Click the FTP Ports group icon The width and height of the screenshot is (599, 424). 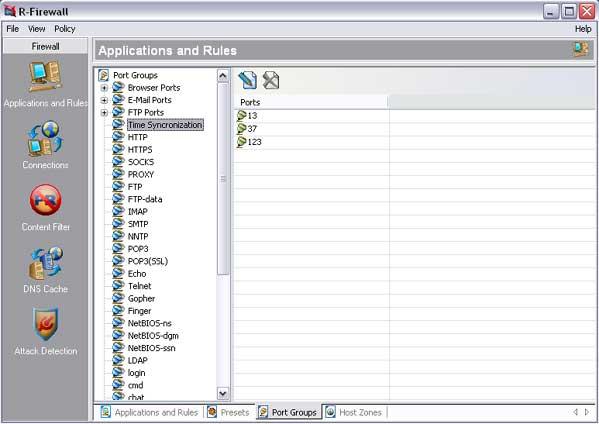tap(118, 112)
